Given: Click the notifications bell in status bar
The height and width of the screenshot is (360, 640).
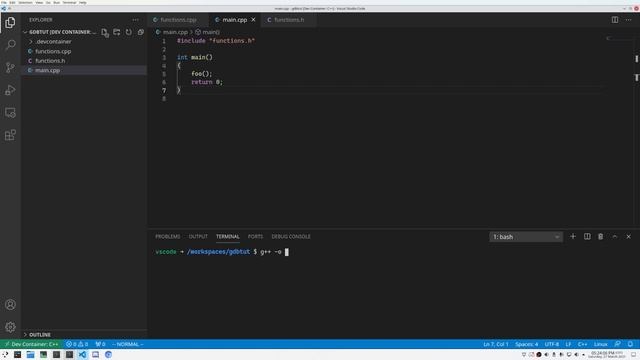Looking at the screenshot, I should tap(630, 344).
